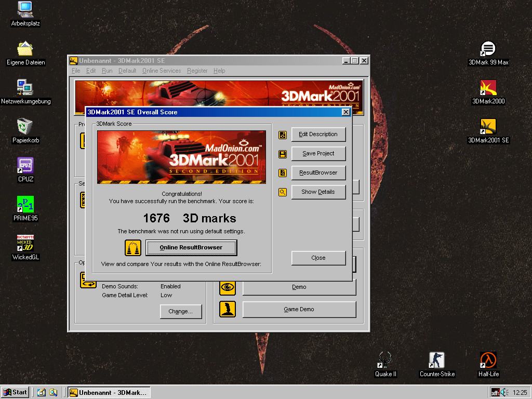532x399 pixels.
Task: Select the 3DMark2000 desktop shortcut
Action: (488, 92)
